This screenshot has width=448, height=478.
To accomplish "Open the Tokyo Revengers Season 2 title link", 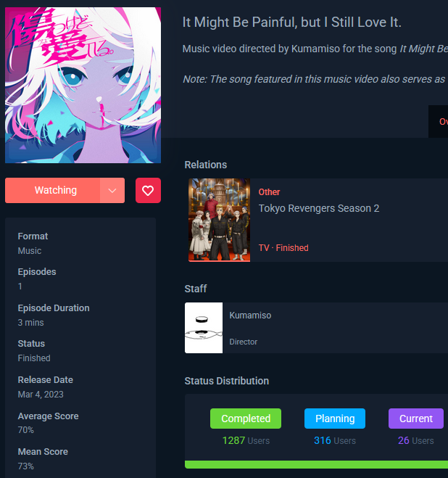I will pyautogui.click(x=319, y=208).
